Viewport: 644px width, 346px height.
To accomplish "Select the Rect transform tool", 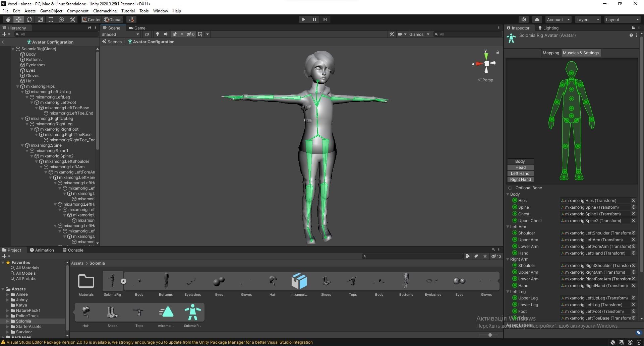I will [x=51, y=19].
